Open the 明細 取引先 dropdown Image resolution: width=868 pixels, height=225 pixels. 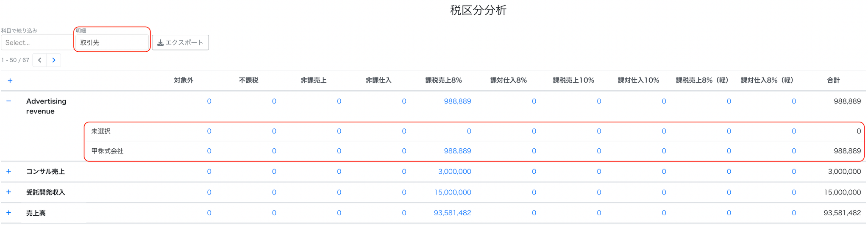pos(112,42)
